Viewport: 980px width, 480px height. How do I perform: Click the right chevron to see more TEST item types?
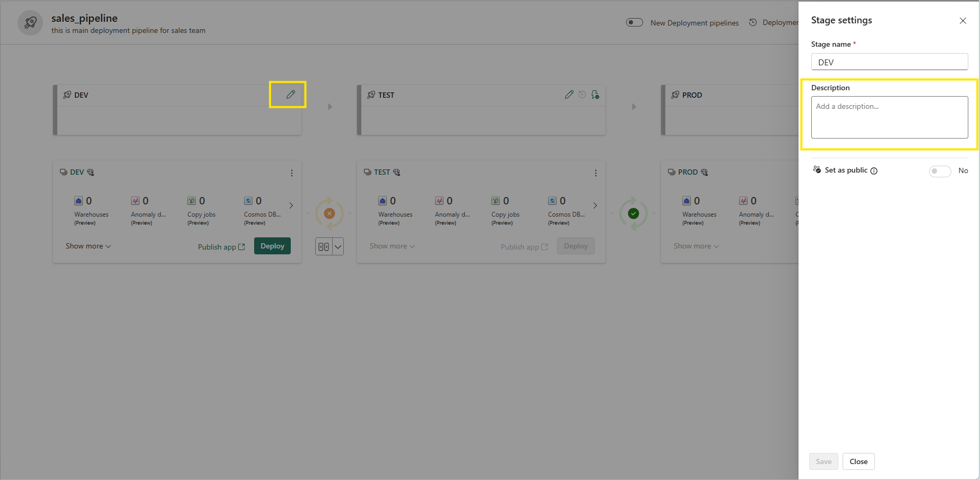click(x=595, y=205)
